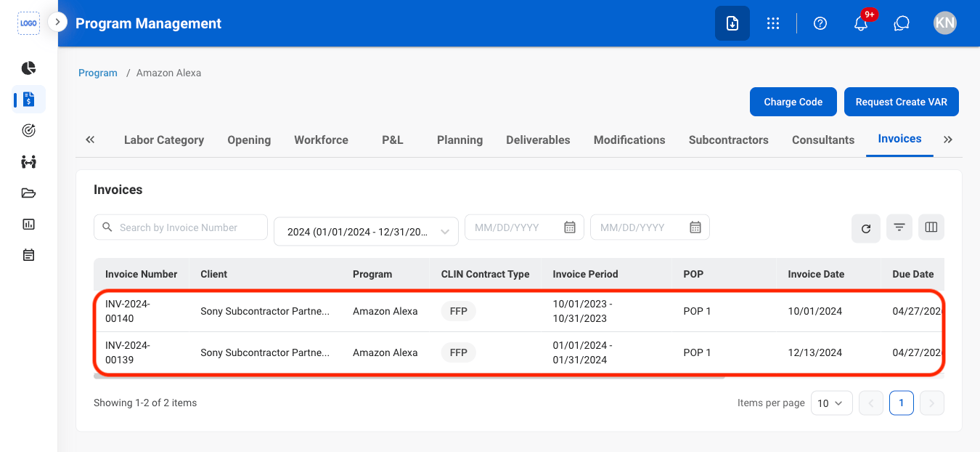
Task: Open the invoice dollar document sidebar icon
Action: pos(29,99)
